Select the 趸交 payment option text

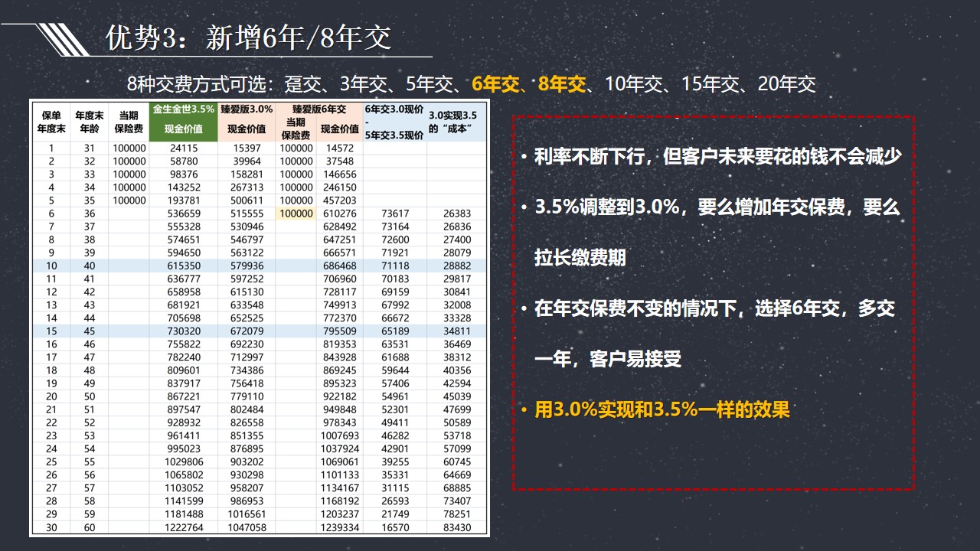[303, 84]
